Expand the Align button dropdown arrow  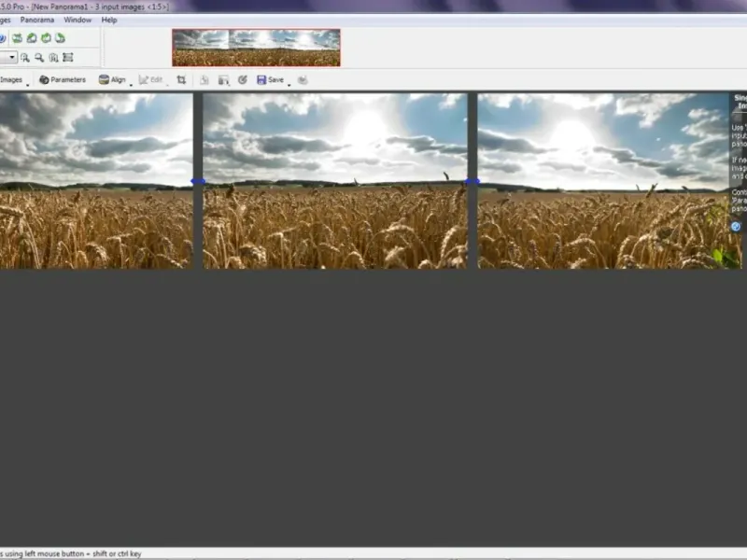point(131,84)
